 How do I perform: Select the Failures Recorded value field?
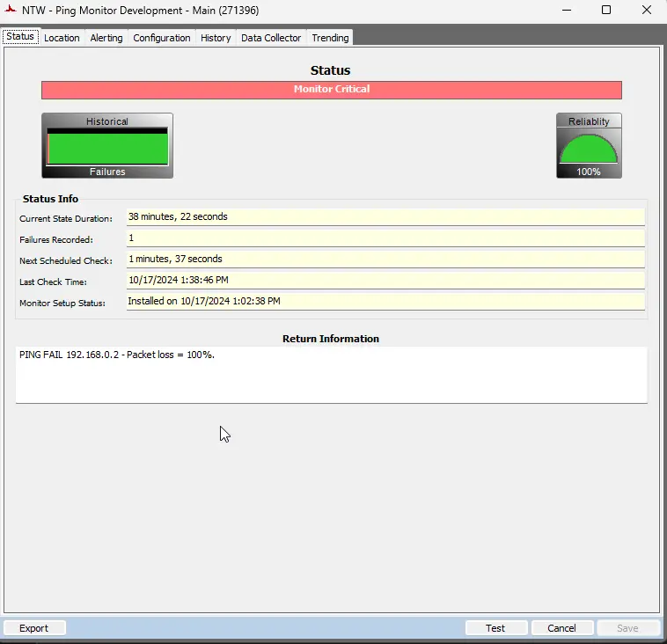click(385, 238)
